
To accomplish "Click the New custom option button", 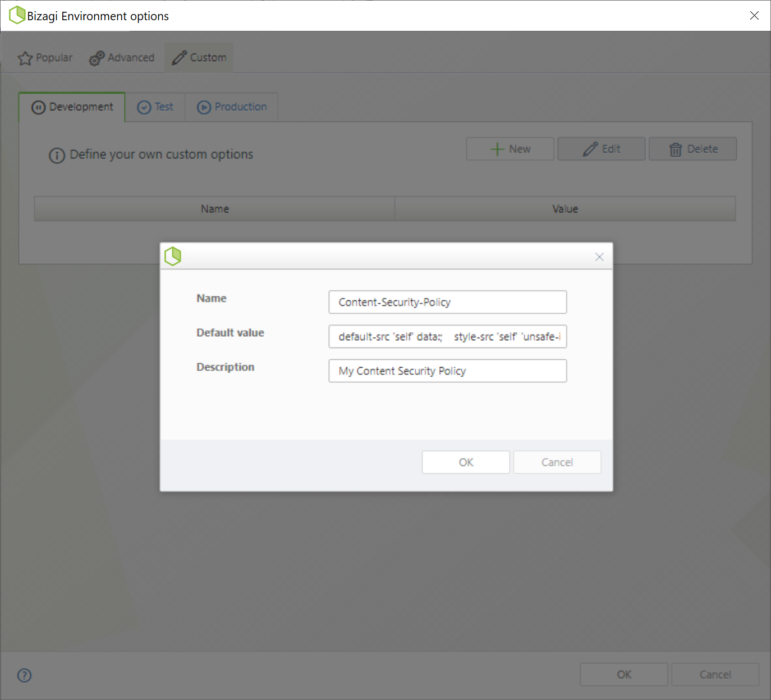I will [x=510, y=149].
